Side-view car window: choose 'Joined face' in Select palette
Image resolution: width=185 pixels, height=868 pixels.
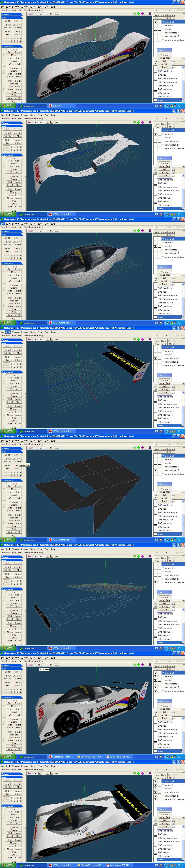click(164, 709)
